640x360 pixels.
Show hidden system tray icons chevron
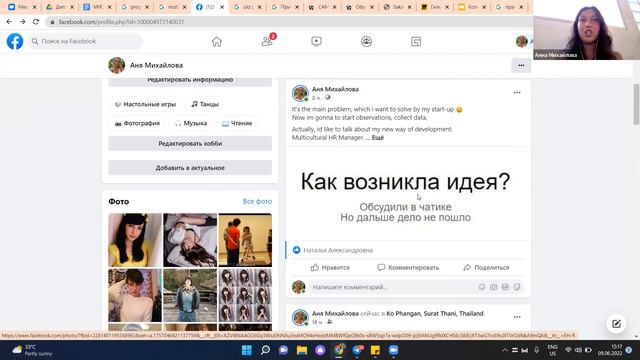pyautogui.click(x=504, y=350)
